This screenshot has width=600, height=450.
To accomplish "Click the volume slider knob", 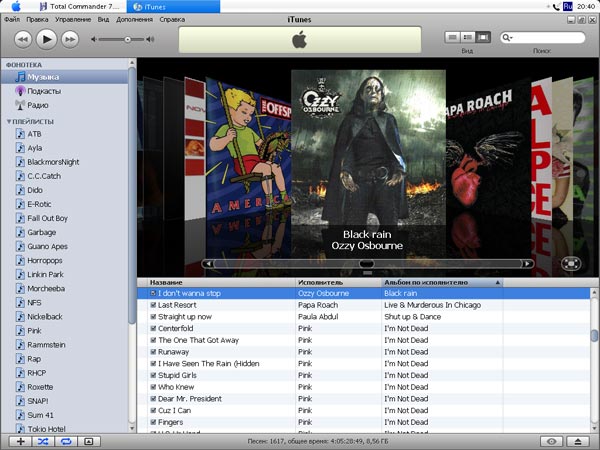I will pos(128,39).
